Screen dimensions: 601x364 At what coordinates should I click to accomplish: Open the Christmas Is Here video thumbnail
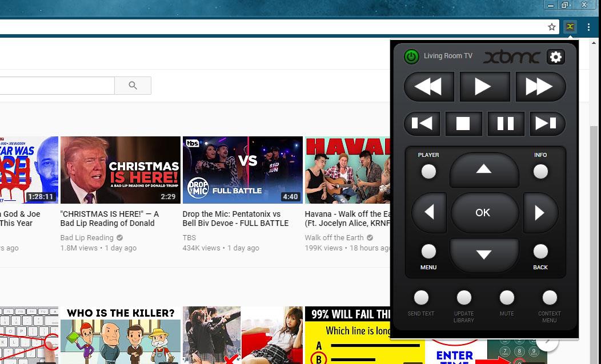click(120, 170)
